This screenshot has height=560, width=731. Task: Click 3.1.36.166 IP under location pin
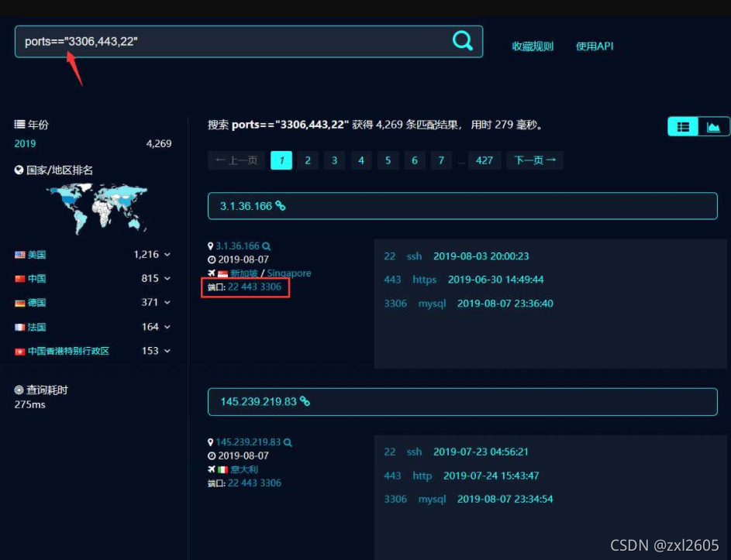tap(237, 246)
